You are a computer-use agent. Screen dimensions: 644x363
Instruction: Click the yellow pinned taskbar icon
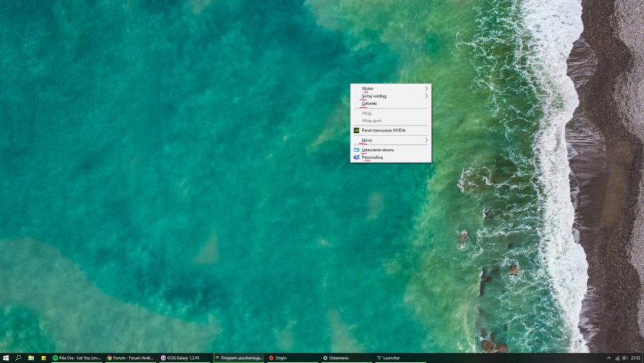(x=44, y=358)
